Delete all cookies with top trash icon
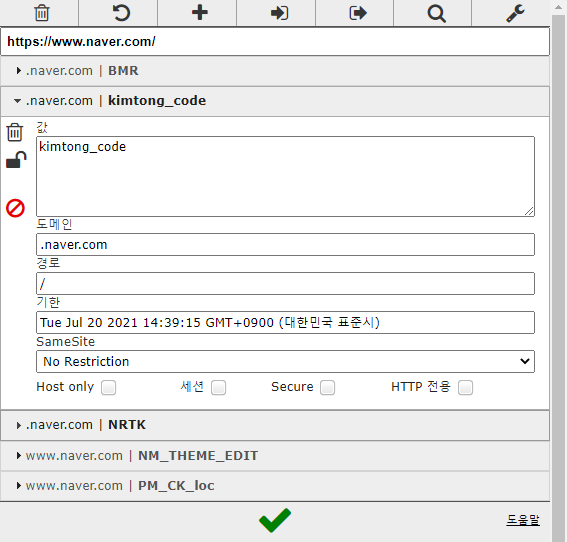This screenshot has width=567, height=542. [42, 13]
